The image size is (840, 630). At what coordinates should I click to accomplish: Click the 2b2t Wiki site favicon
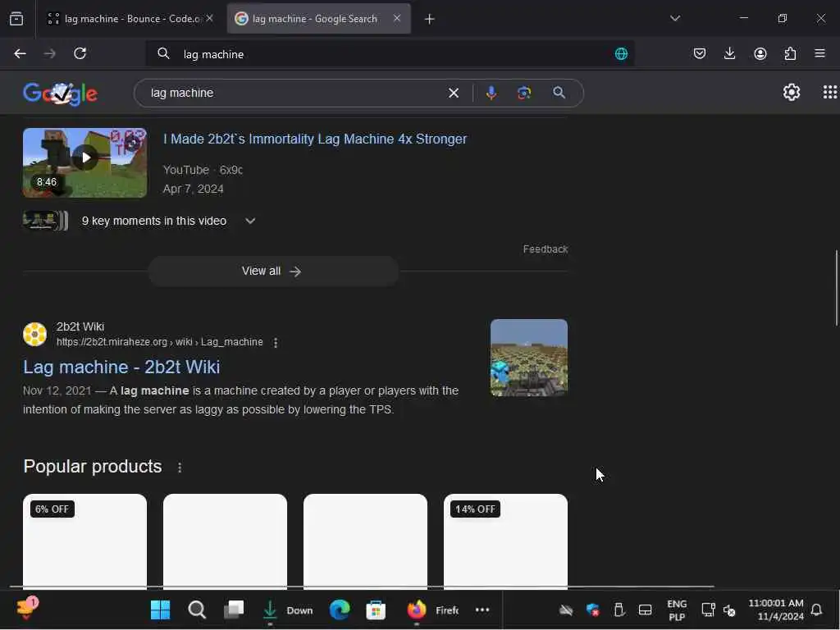pyautogui.click(x=34, y=335)
